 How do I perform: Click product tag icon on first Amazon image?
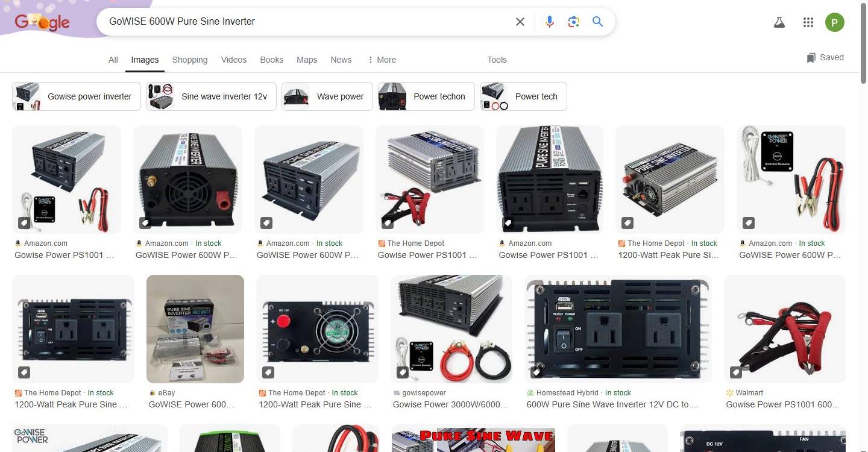[x=24, y=223]
